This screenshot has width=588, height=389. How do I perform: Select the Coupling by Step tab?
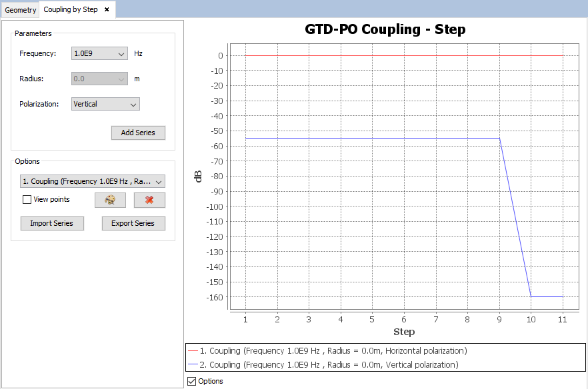[x=71, y=10]
